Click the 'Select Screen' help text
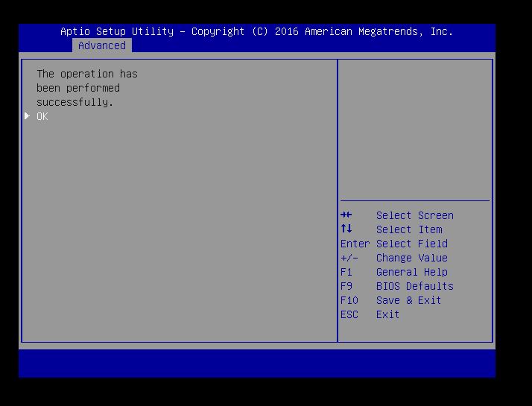Image resolution: width=532 pixels, height=406 pixels. pyautogui.click(x=414, y=215)
